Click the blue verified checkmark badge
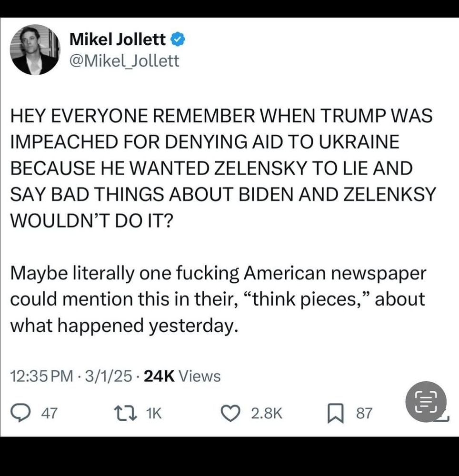The height and width of the screenshot is (476, 459). (178, 40)
